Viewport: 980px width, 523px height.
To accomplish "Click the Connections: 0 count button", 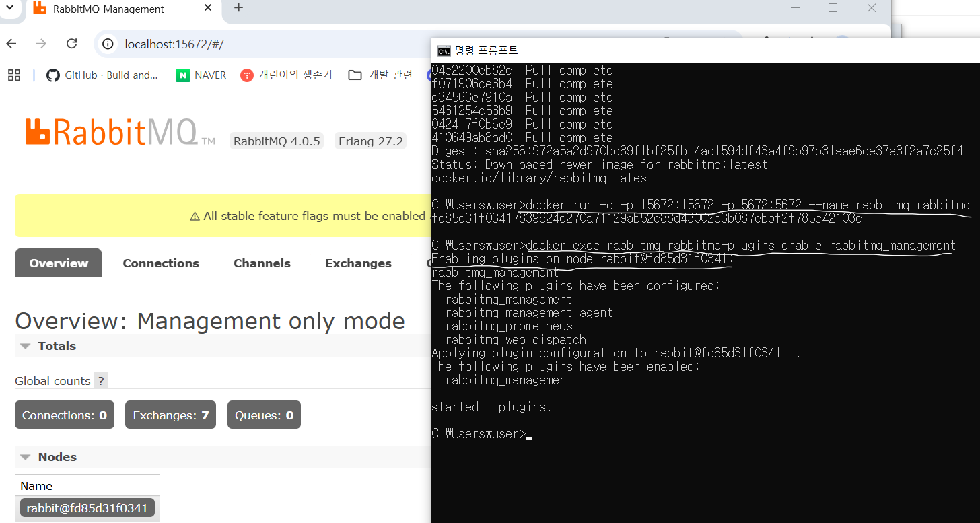I will pos(65,415).
